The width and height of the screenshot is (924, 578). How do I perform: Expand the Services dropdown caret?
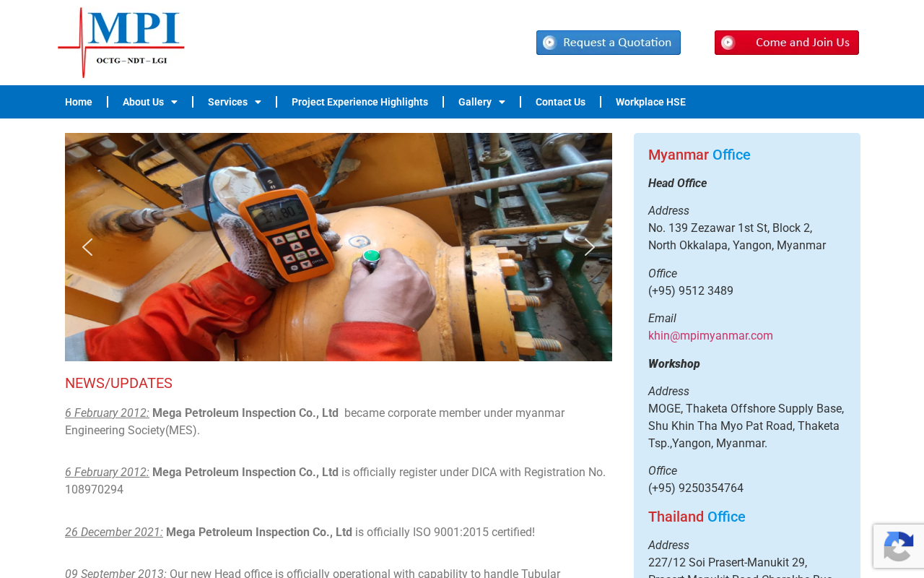[x=258, y=102]
